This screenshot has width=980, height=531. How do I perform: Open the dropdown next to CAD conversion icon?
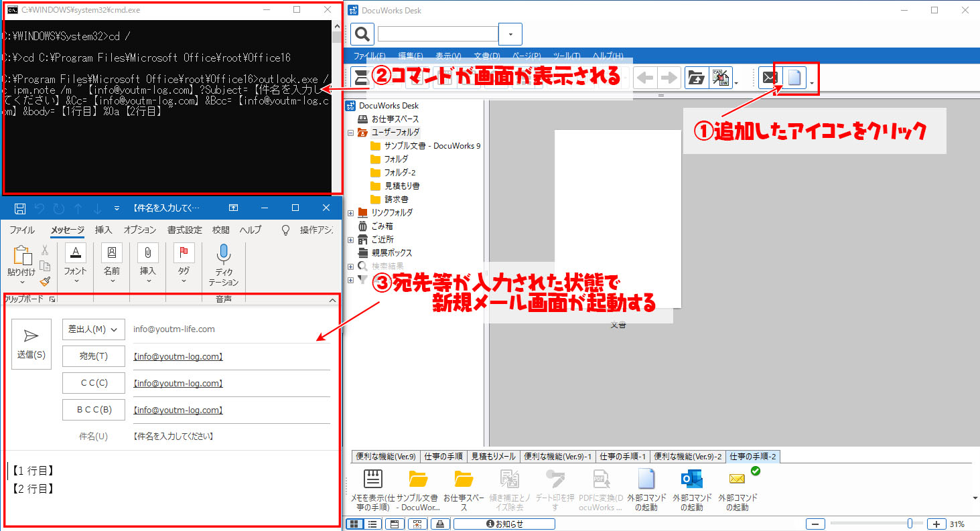736,83
